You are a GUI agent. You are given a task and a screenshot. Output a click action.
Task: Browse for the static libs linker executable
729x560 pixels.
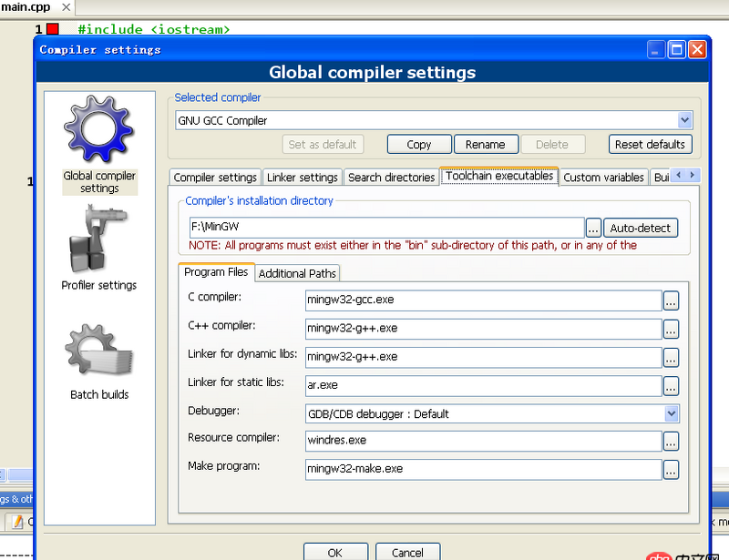tap(671, 386)
